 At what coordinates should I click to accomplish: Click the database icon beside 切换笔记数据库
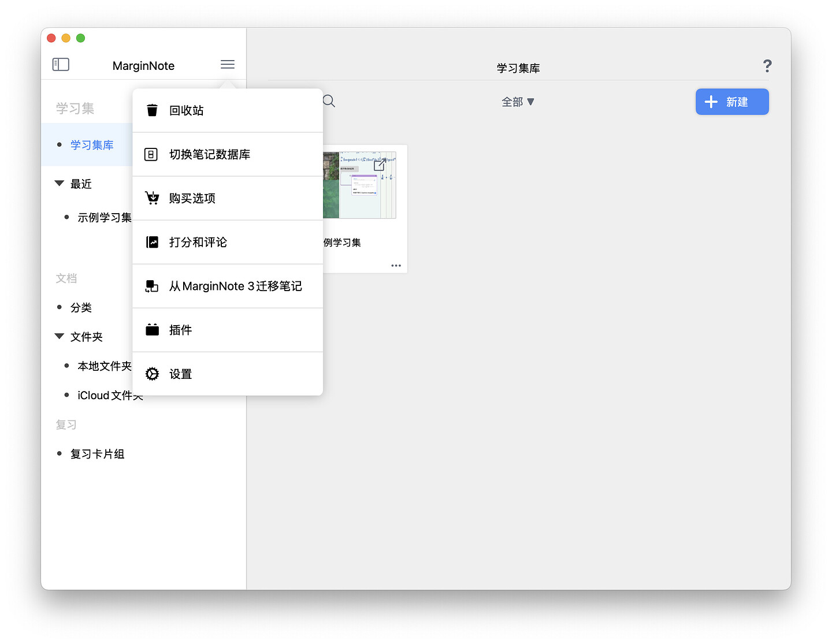pyautogui.click(x=151, y=154)
